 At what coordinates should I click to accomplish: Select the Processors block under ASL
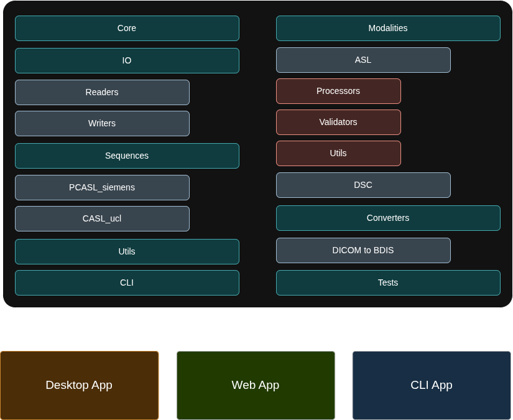coord(338,91)
